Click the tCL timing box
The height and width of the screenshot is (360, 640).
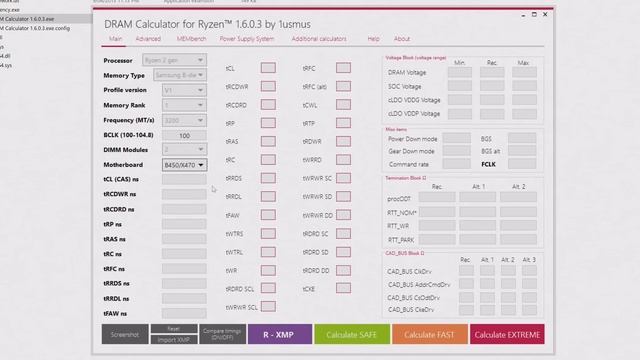pyautogui.click(x=268, y=68)
